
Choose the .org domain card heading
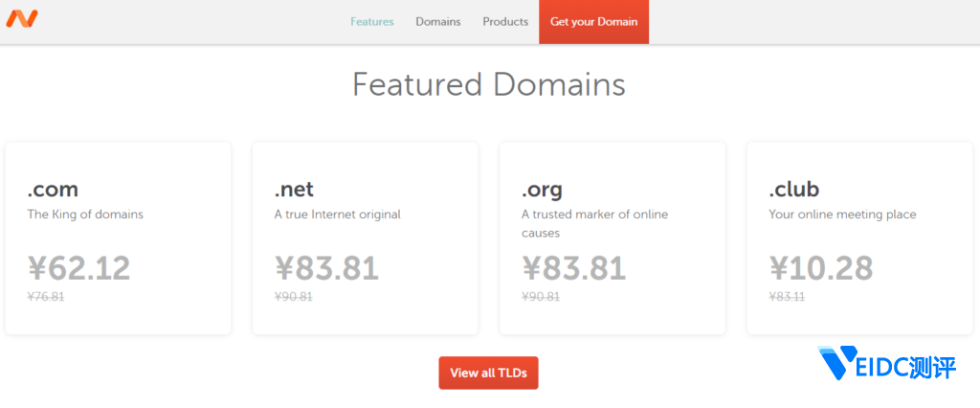click(541, 189)
